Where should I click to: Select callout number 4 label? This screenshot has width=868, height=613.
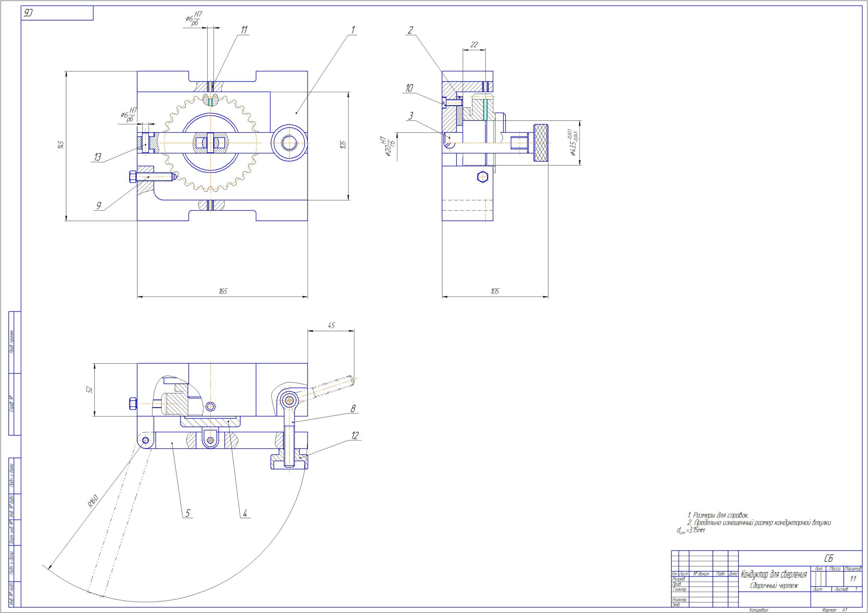tap(244, 513)
